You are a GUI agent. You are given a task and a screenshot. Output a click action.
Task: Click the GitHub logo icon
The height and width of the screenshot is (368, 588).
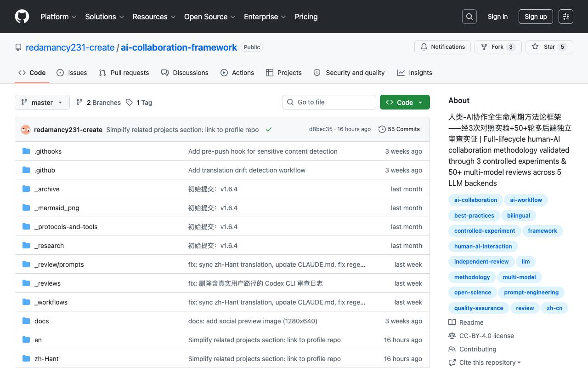tap(22, 17)
